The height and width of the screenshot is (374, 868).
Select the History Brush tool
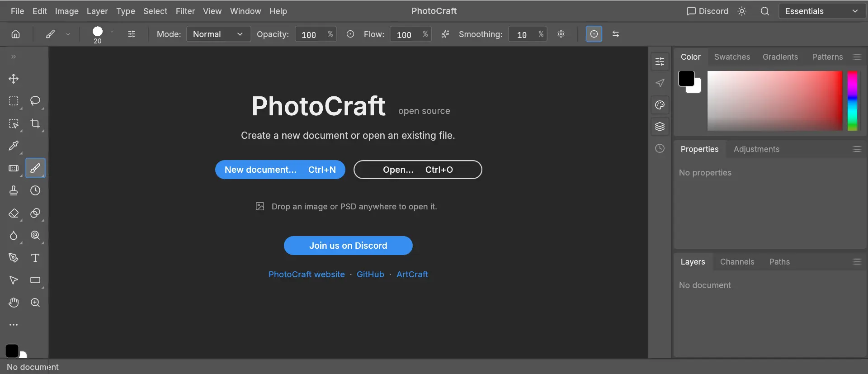[35, 190]
